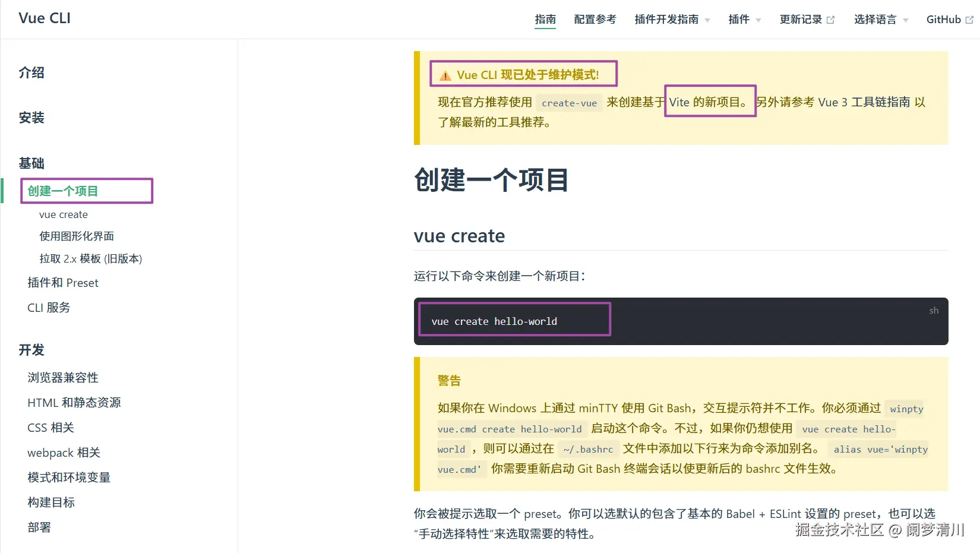Collapse the 基础 sidebar section

(31, 163)
